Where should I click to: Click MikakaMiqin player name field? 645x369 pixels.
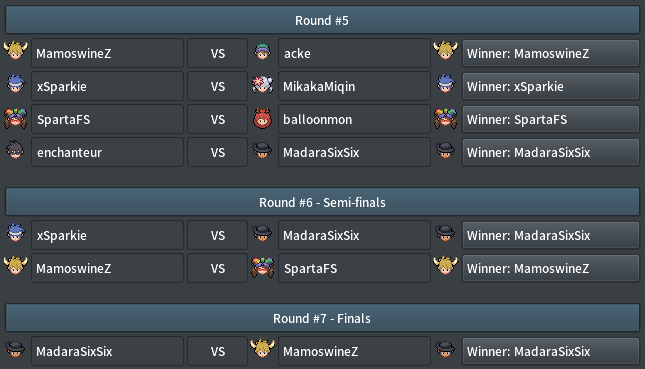pos(355,86)
